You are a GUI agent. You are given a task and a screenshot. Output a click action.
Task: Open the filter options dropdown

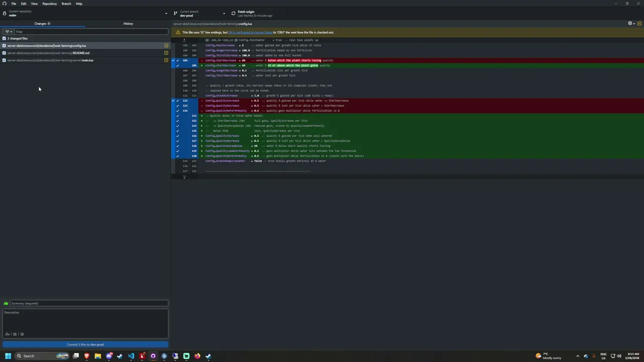pos(8,32)
